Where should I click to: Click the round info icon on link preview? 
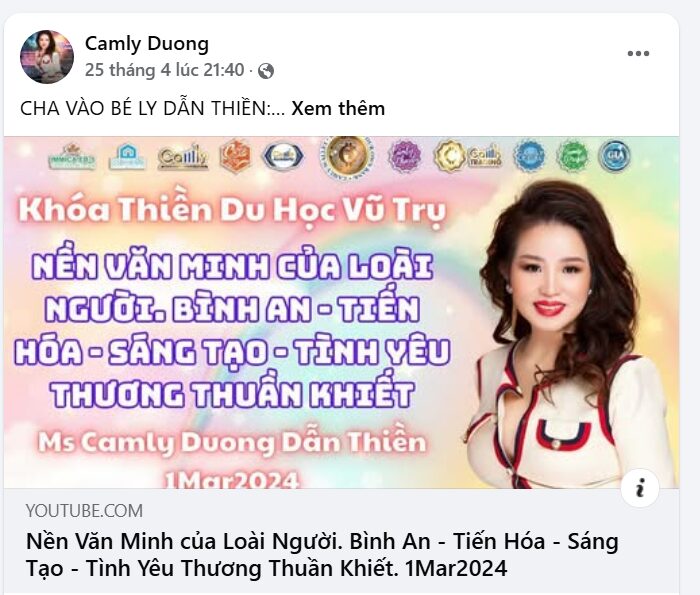(640, 488)
